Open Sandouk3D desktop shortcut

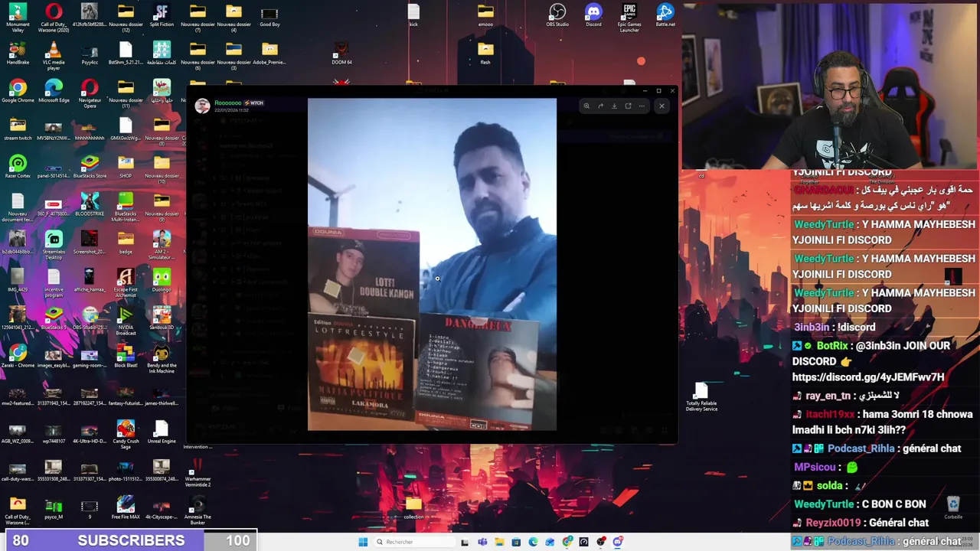pos(162,318)
